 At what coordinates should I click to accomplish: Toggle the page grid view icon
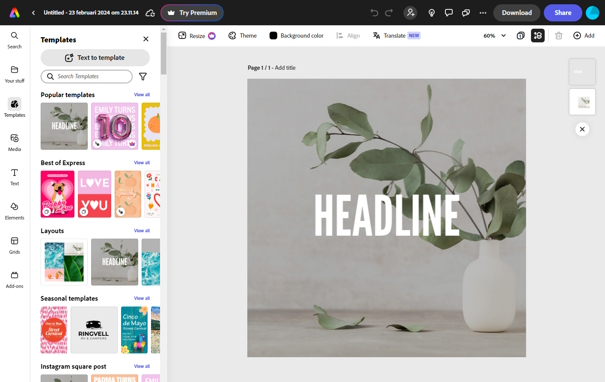coord(537,35)
